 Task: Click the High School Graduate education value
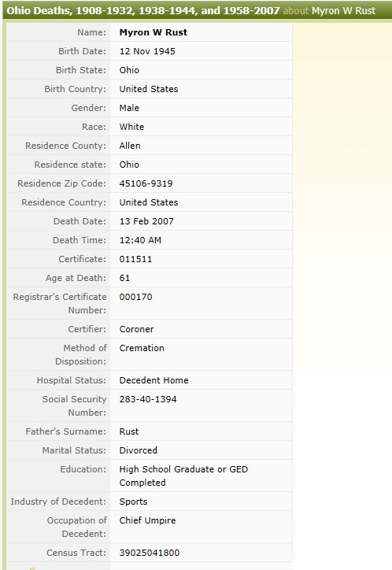pos(183,476)
